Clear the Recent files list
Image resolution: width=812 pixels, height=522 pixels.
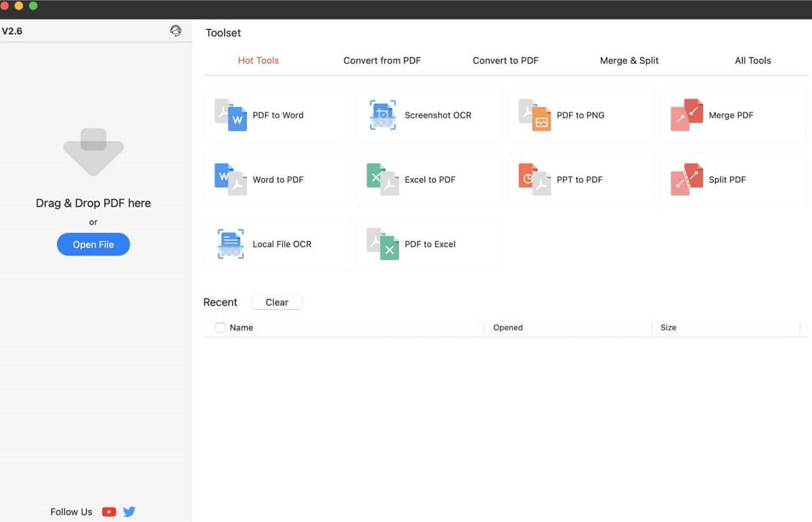(x=277, y=302)
